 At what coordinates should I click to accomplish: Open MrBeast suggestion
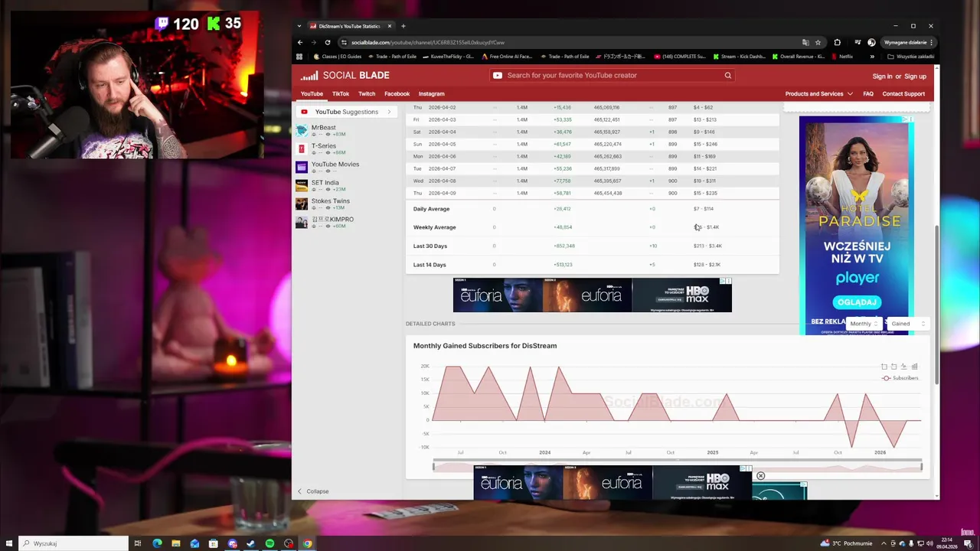(324, 128)
